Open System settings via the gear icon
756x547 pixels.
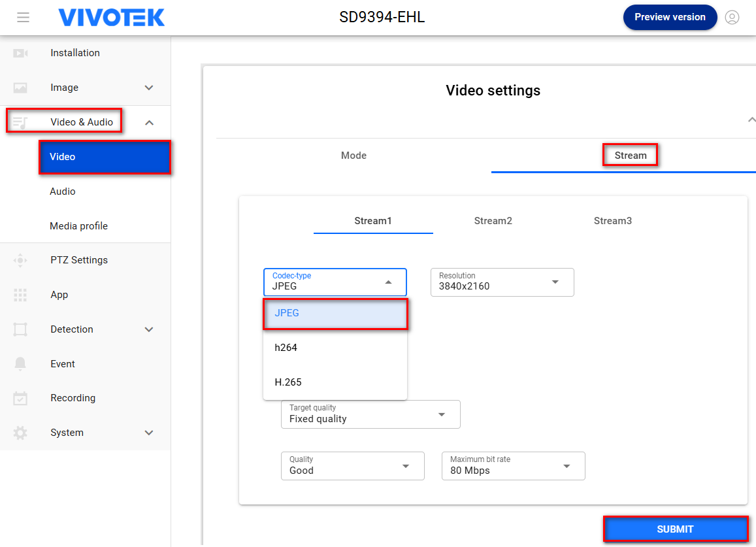click(x=20, y=432)
